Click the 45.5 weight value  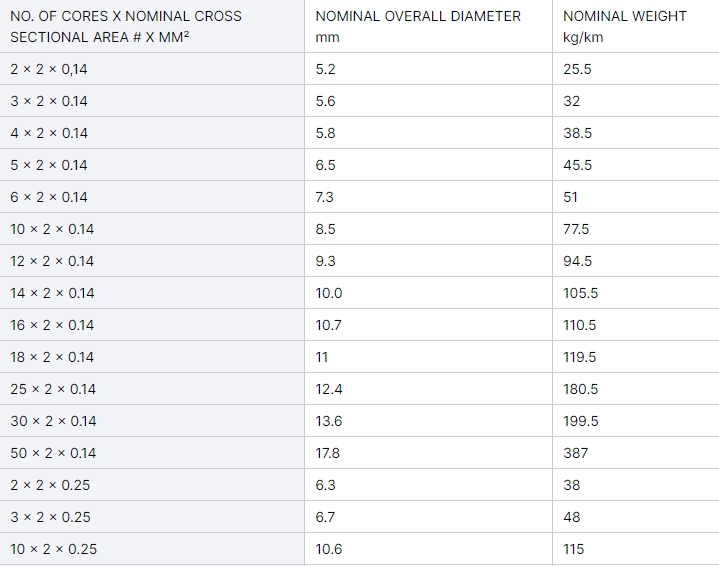pos(577,165)
